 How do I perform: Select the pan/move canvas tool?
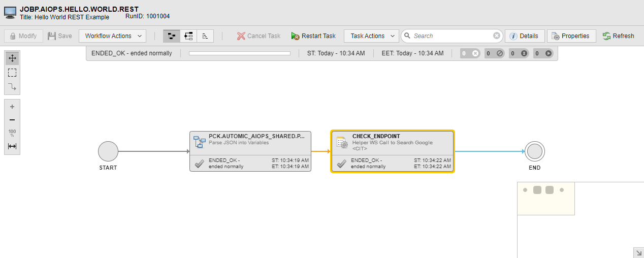12,58
